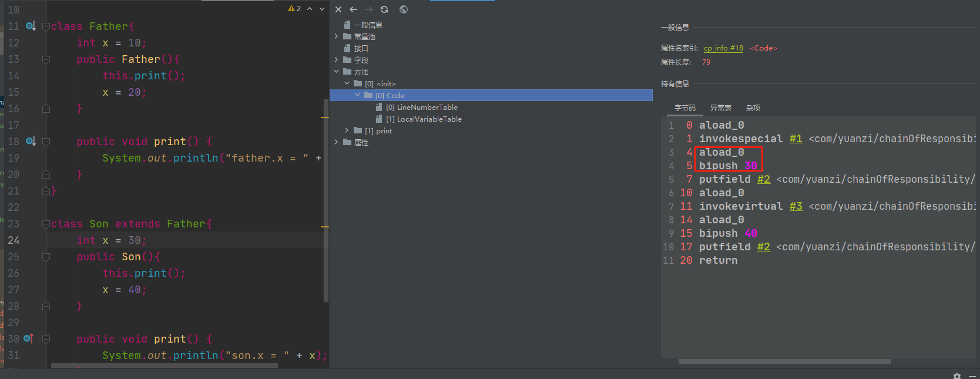The height and width of the screenshot is (379, 980).
Task: Click the folder icon next to 字段
Action: 347,60
